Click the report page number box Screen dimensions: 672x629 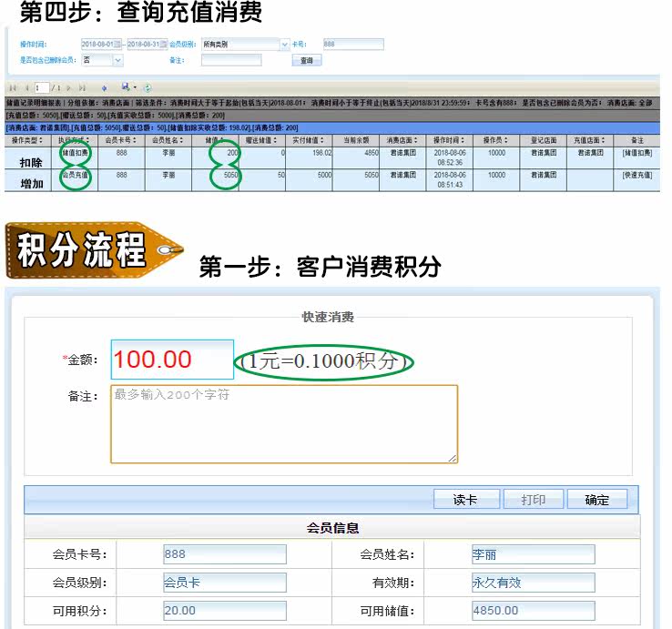click(x=42, y=87)
